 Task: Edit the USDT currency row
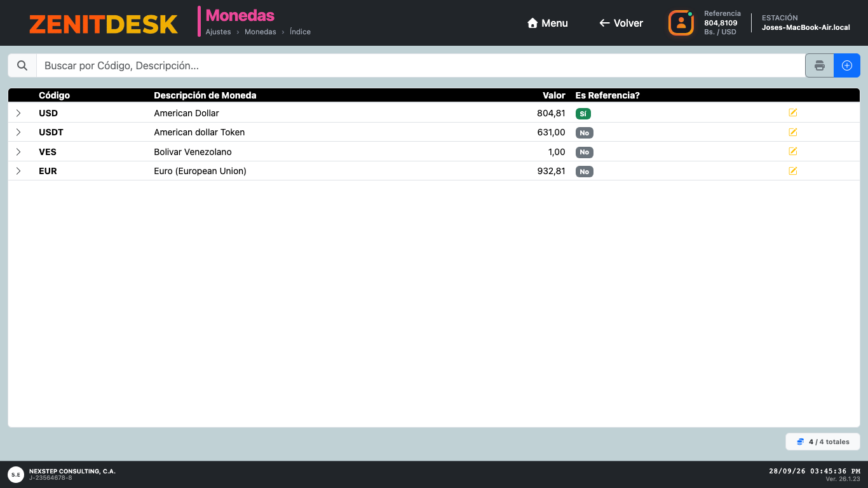point(792,132)
